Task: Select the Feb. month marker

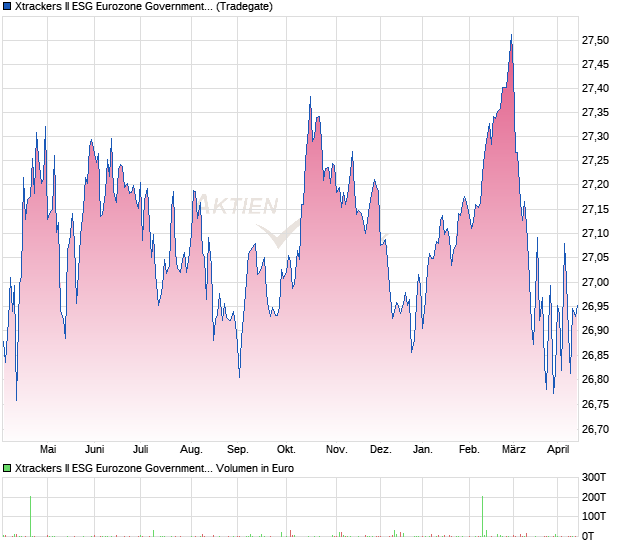Action: 470,449
